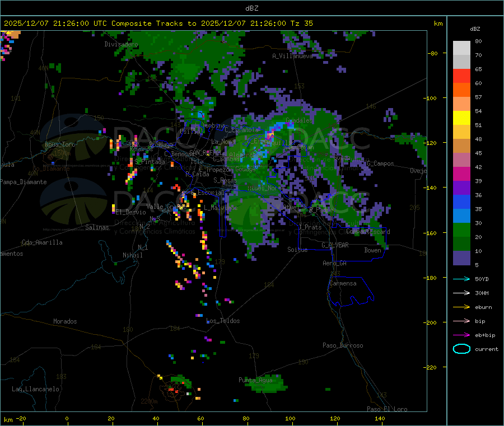Click the cyan 50YD track arrow icon
The image size is (504, 426).
(461, 279)
